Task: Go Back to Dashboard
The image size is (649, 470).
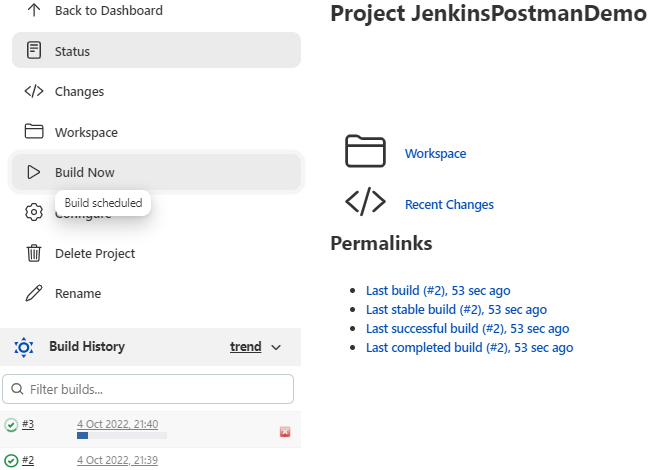Action: (109, 10)
